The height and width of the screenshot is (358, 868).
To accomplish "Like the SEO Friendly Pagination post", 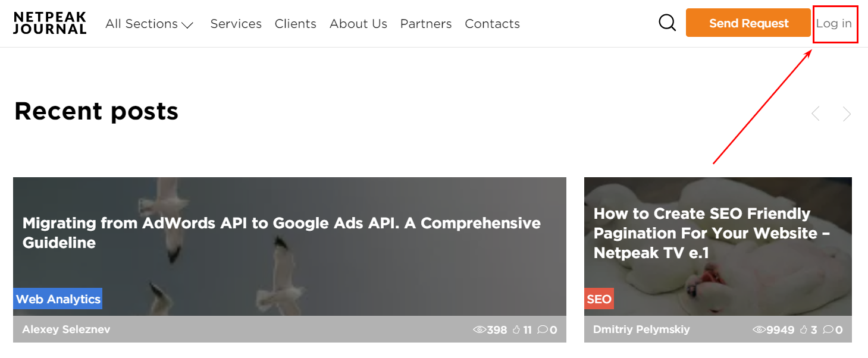I will [x=803, y=329].
